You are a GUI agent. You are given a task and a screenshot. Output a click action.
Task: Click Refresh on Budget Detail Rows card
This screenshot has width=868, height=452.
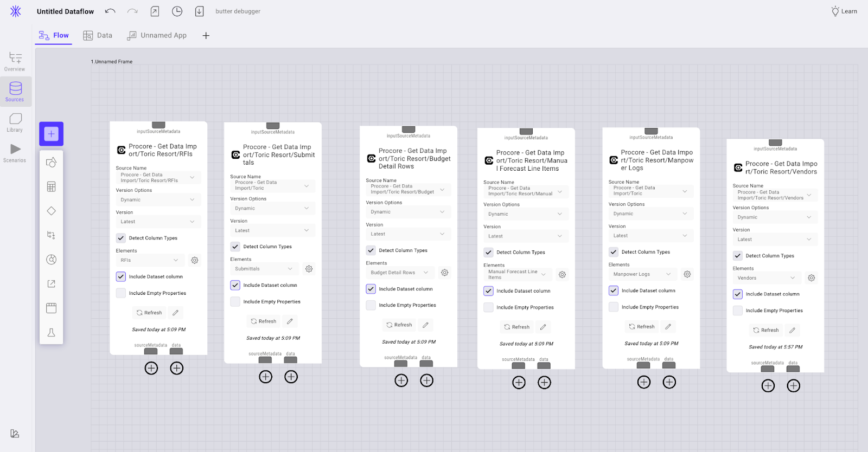(399, 325)
